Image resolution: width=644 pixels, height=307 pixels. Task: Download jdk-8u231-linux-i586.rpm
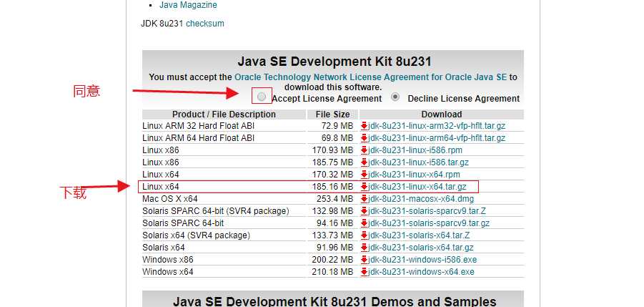point(415,150)
